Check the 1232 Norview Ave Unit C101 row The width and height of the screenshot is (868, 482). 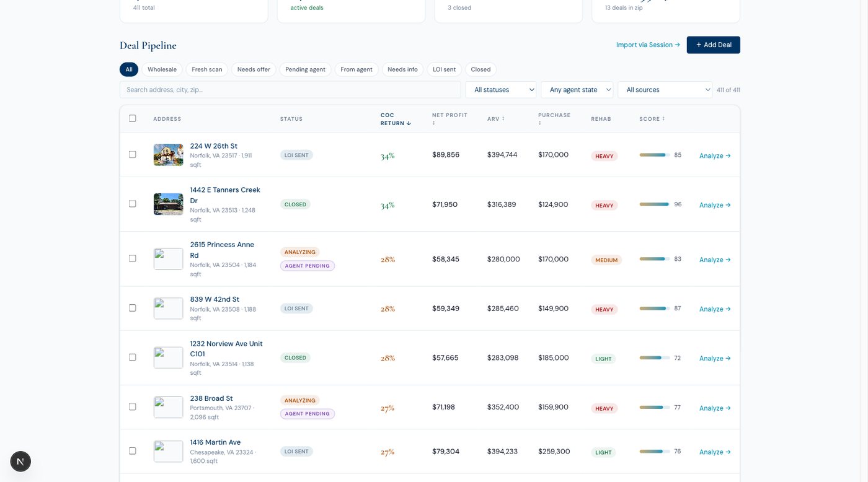pyautogui.click(x=132, y=357)
